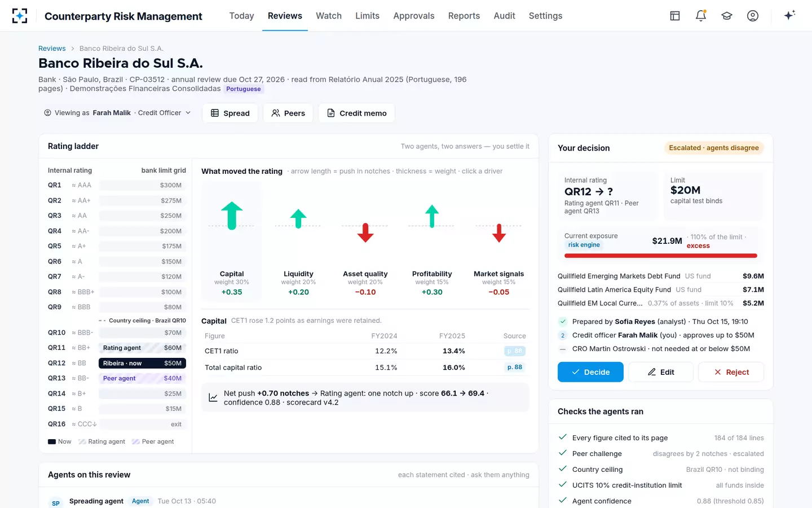This screenshot has width=812, height=508.
Task: Click the Liquidity driver up arrow
Action: coord(298,218)
